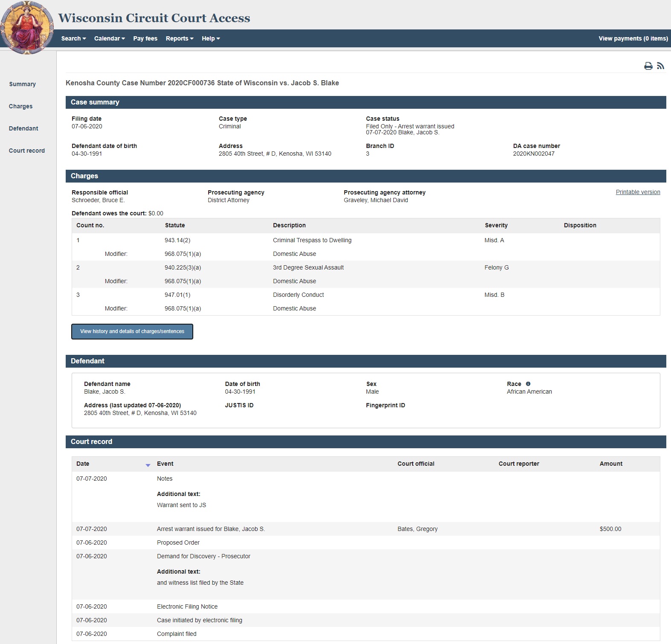Click the Amount column header
Screen dimensions: 671x644
(x=611, y=464)
